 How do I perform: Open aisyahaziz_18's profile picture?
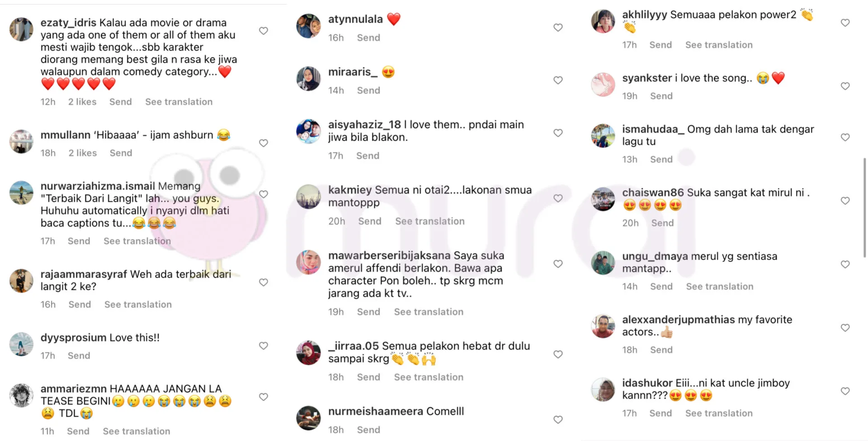tap(308, 131)
